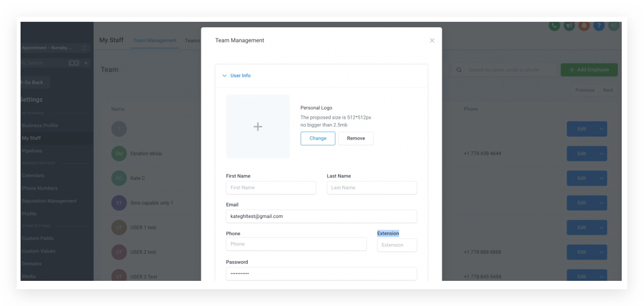The image size is (644, 306).
Task: Open Pipelines in settings sidebar
Action: tap(32, 151)
